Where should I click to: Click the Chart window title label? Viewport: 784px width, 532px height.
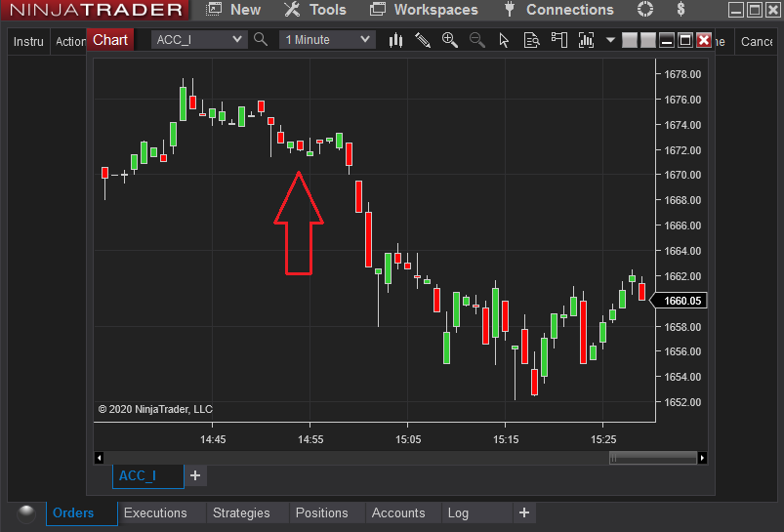coord(110,39)
